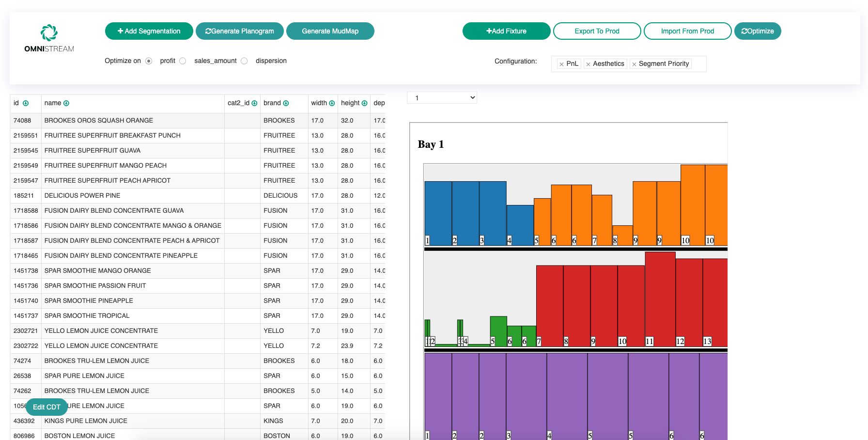Viewport: 868px width, 440px height.
Task: Click id cell 1718586
Action: 26,226
